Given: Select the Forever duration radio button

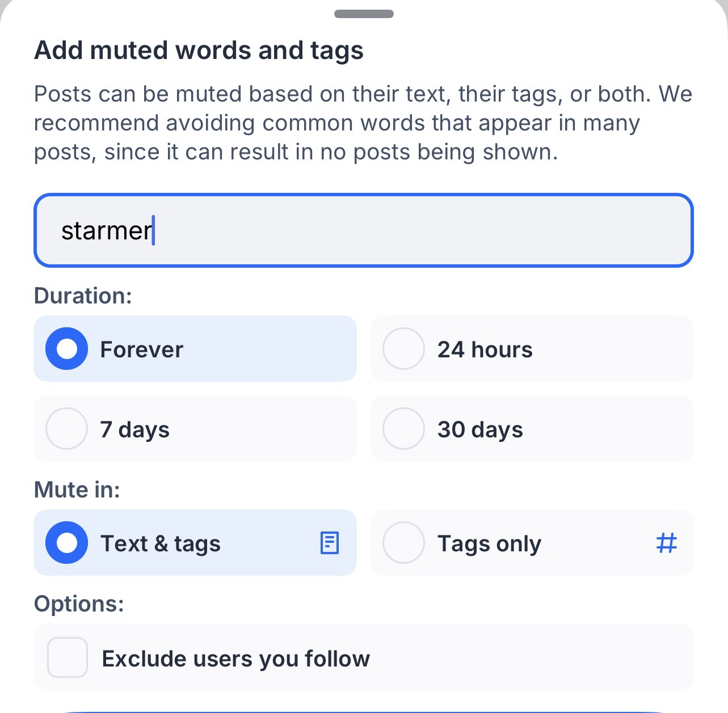Looking at the screenshot, I should click(67, 349).
